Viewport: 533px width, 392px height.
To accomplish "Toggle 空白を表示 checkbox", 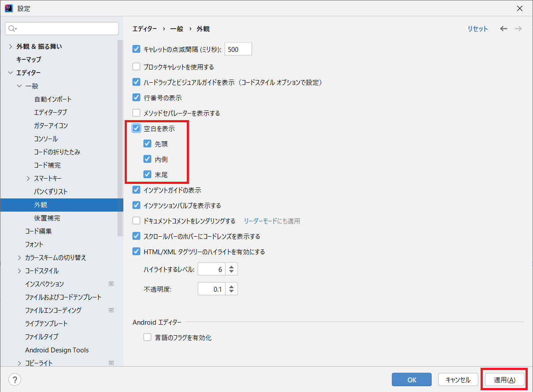I will 137,128.
